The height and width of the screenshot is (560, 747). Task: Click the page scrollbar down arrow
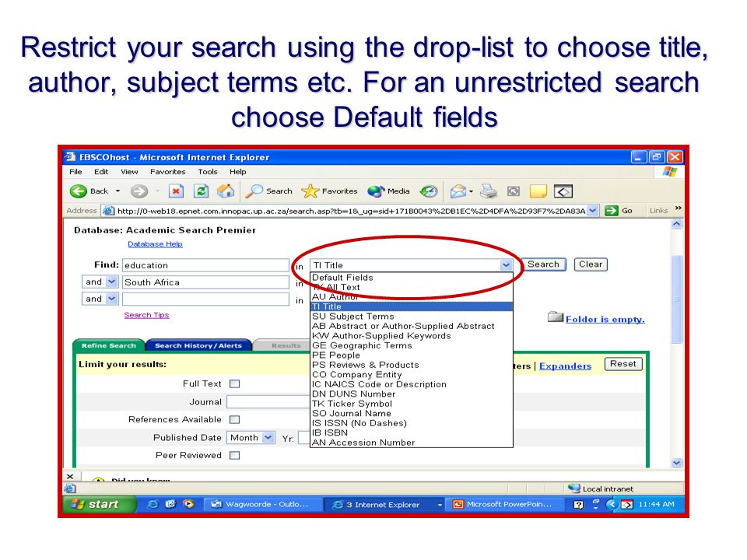point(676,462)
